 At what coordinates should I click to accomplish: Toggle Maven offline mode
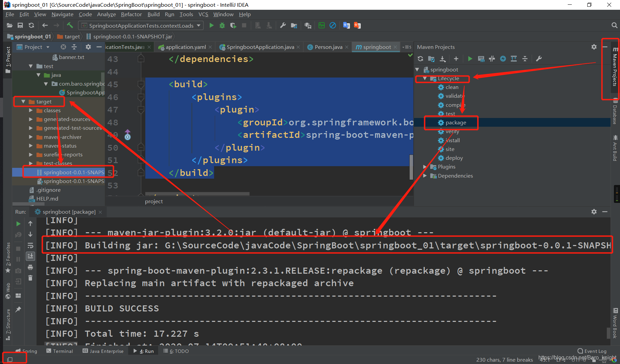point(492,59)
